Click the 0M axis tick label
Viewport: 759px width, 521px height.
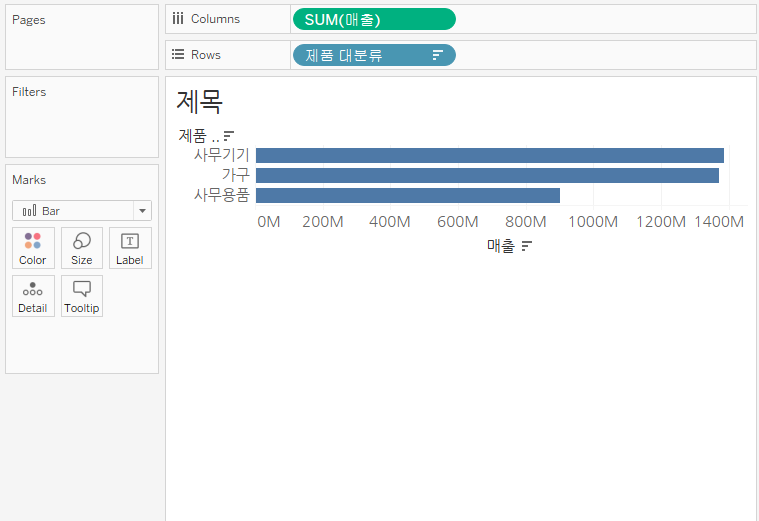[x=269, y=222]
